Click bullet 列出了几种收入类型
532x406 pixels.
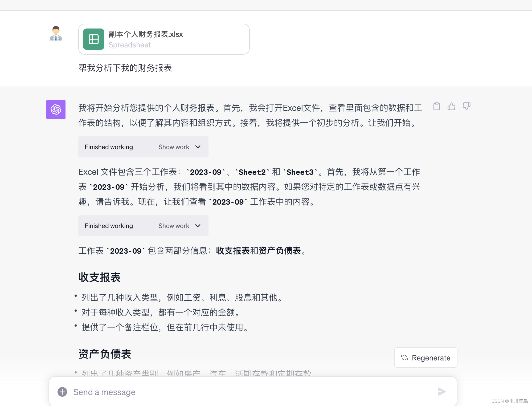pos(182,297)
